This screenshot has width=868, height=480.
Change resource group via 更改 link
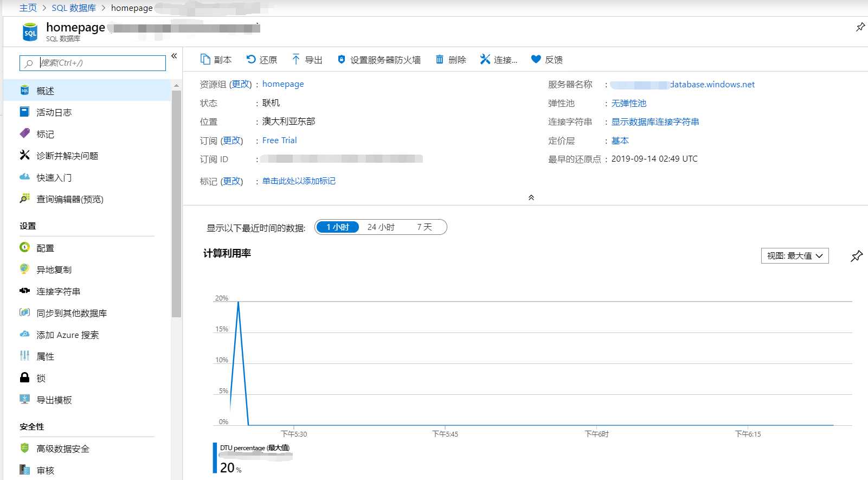coord(241,84)
